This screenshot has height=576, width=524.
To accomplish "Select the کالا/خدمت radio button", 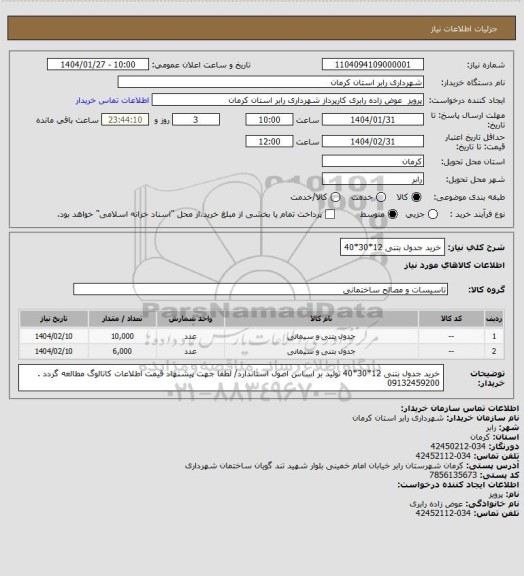I will [x=335, y=197].
